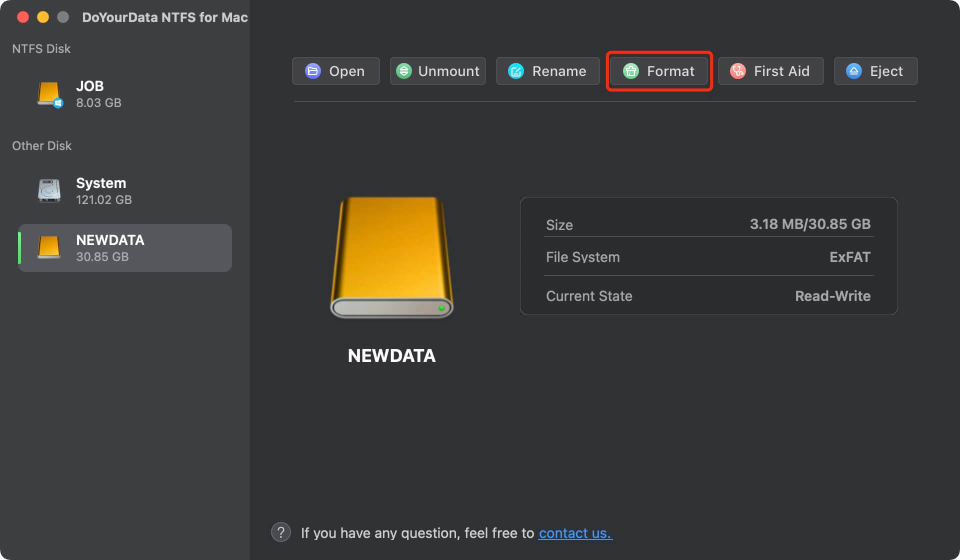Open the NEWDATA disk contents
This screenshot has height=560, width=960.
[335, 71]
